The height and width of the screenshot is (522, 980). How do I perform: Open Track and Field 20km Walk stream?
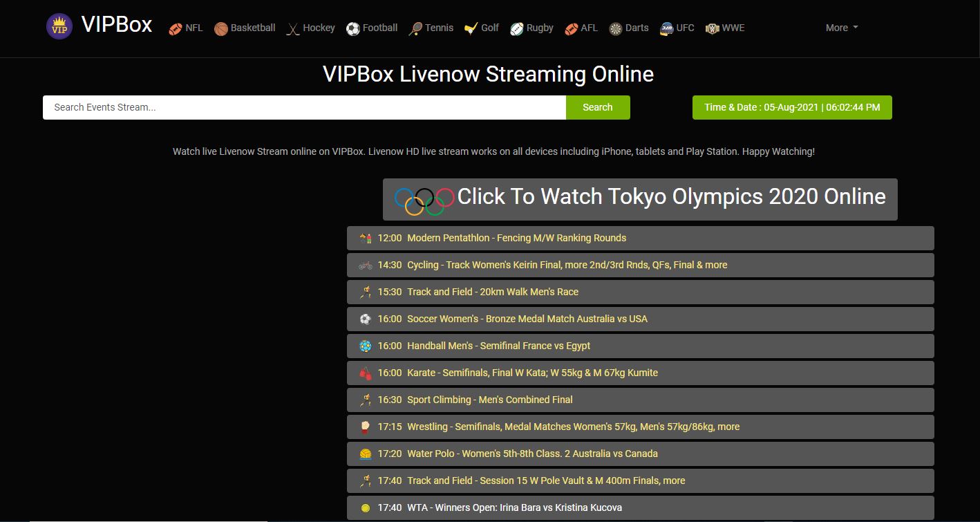click(640, 292)
